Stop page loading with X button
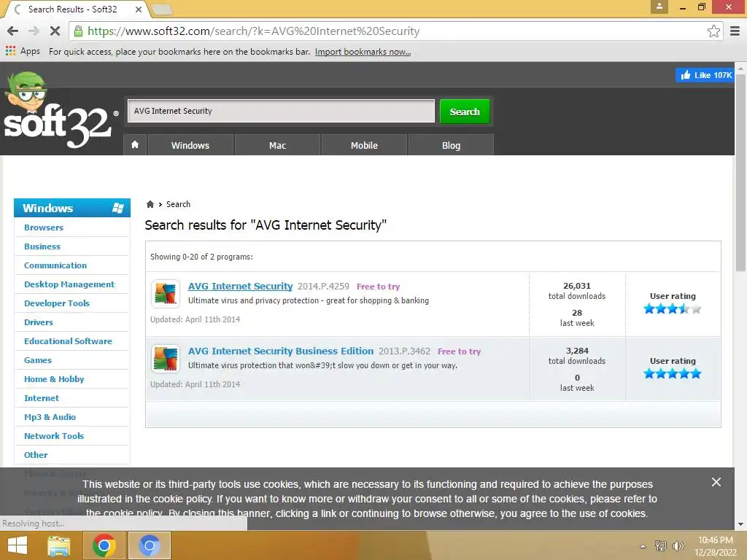Screen dimensions: 747x560 [x=55, y=31]
